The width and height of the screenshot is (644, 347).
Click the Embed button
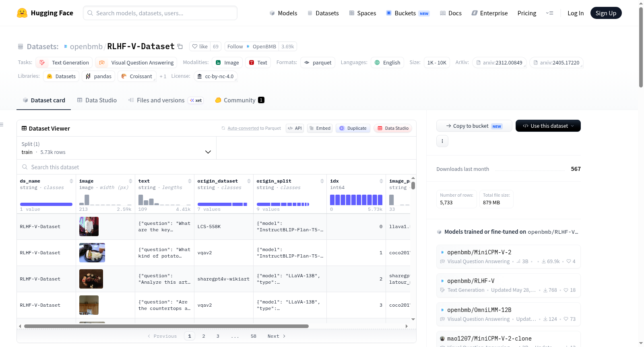coord(320,128)
